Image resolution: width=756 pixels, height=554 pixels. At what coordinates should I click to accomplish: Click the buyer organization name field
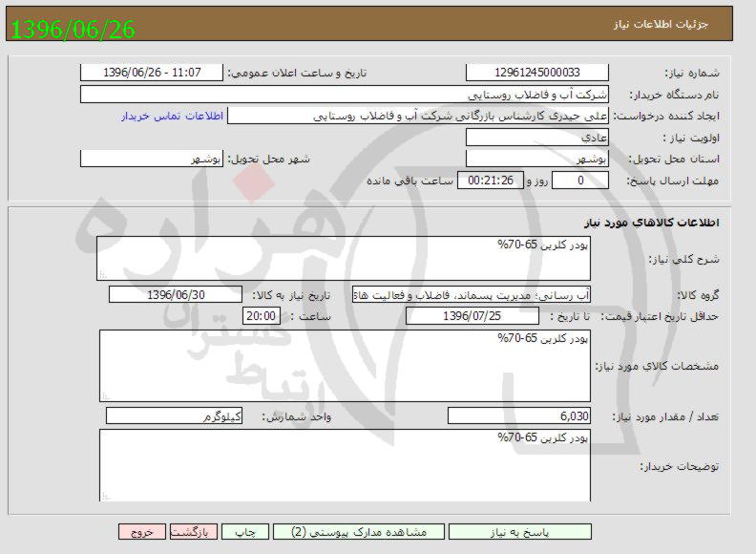(x=345, y=95)
